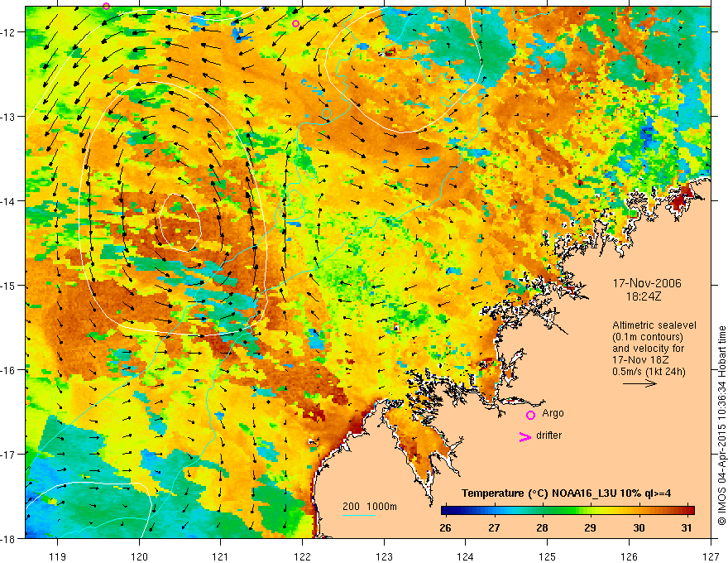Click the "drifter" legend label
The height and width of the screenshot is (563, 728).
coord(548,435)
